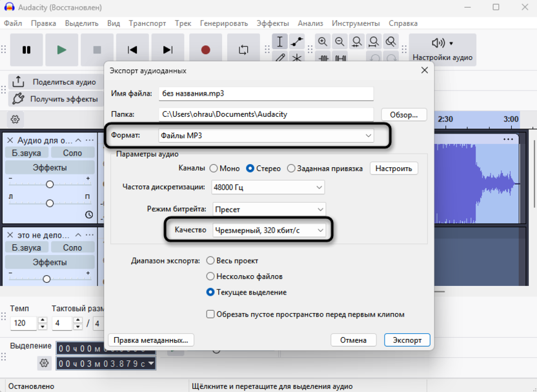Skip to end of the project
The height and width of the screenshot is (392, 537).
pos(167,50)
